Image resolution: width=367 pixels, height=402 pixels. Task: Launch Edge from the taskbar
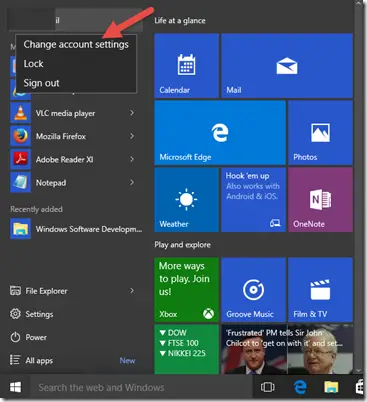300,387
